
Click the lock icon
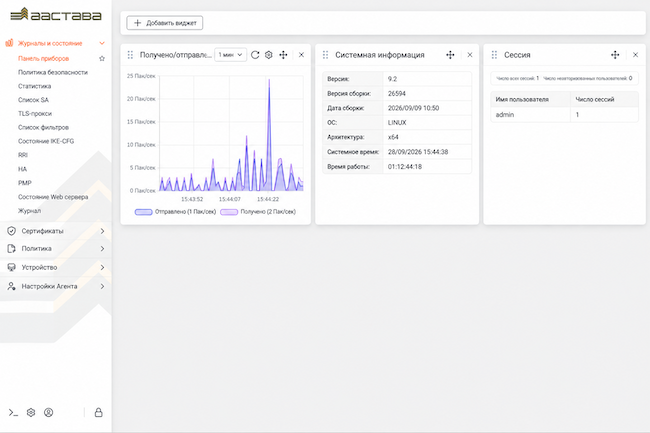pos(98,412)
